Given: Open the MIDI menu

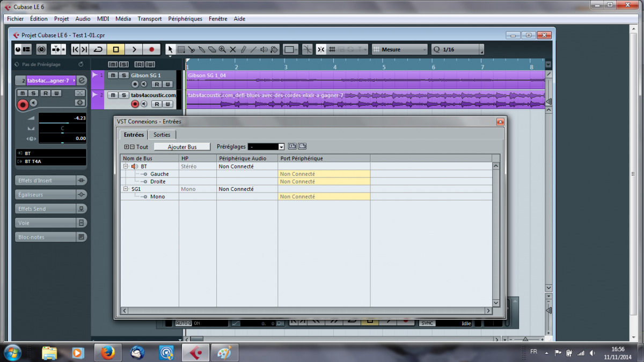Looking at the screenshot, I should point(103,19).
